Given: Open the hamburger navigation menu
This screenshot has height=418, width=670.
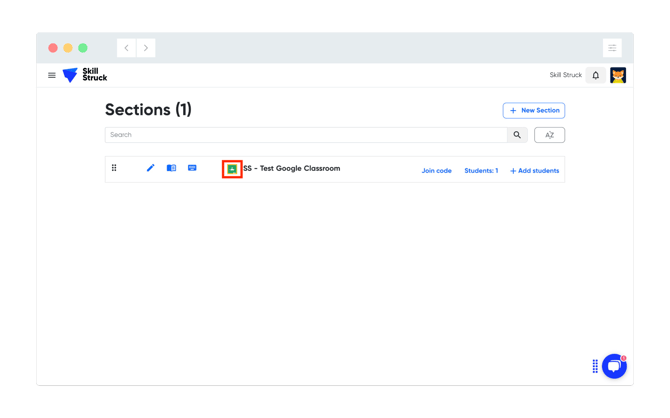Looking at the screenshot, I should [52, 75].
